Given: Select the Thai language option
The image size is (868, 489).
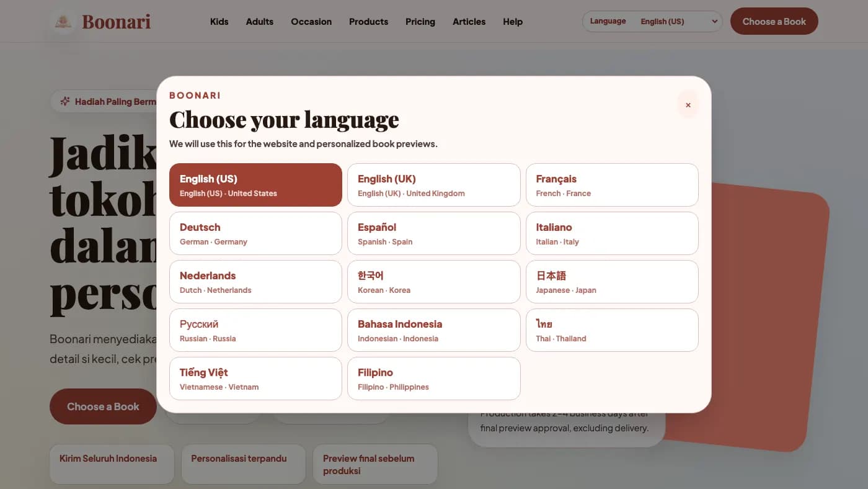Looking at the screenshot, I should tap(612, 330).
